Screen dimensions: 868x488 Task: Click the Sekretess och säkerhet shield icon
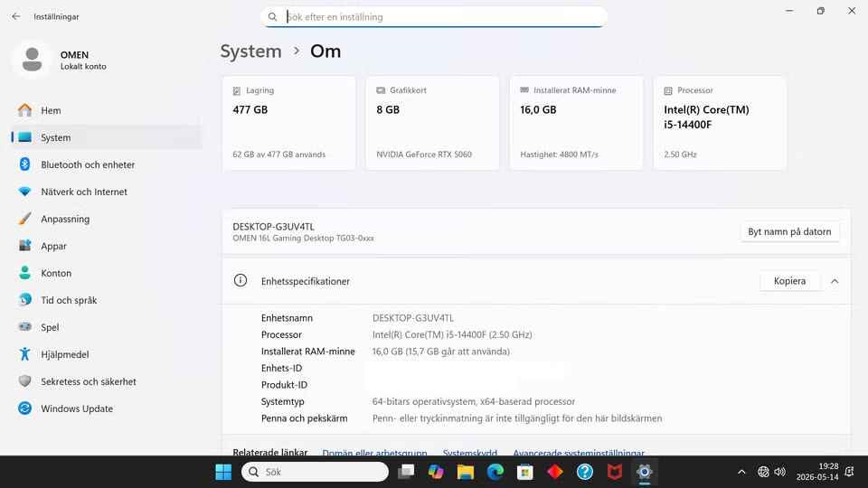click(25, 381)
